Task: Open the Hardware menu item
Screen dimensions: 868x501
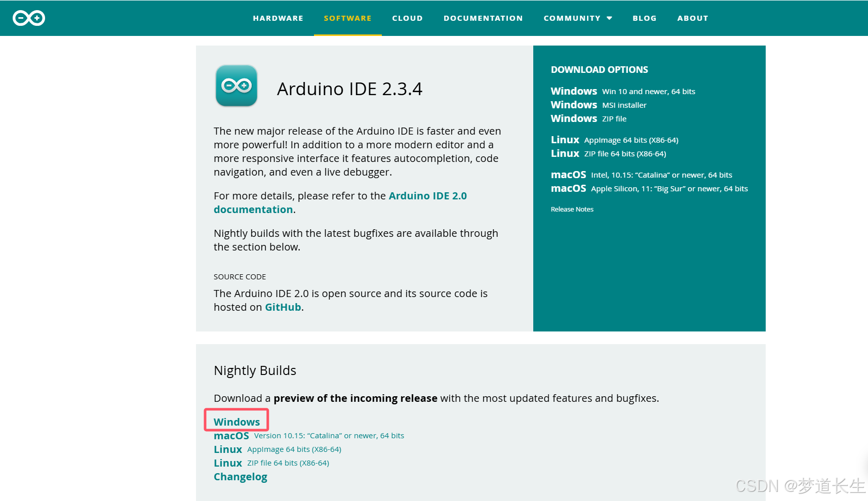Action: pyautogui.click(x=278, y=18)
